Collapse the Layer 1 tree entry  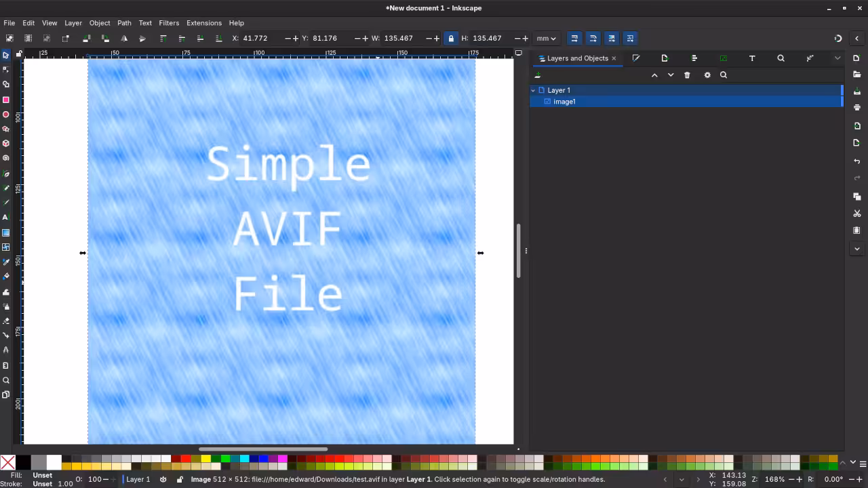click(x=534, y=90)
